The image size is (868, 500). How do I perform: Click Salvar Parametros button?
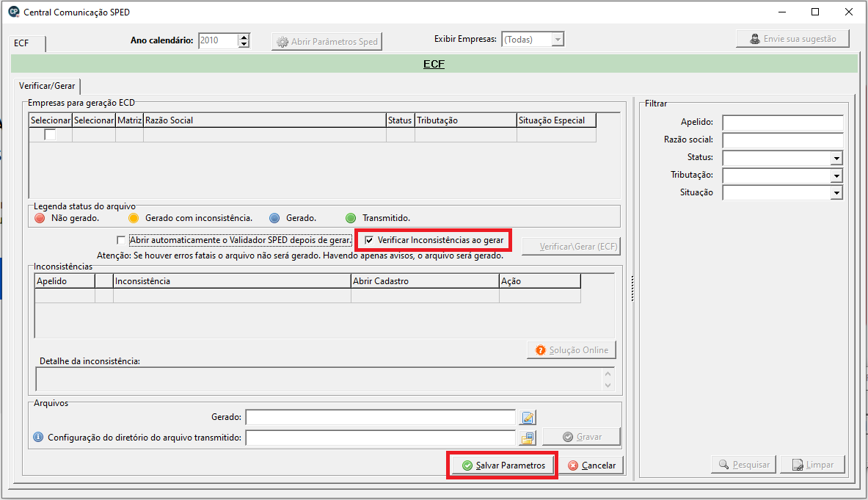503,465
